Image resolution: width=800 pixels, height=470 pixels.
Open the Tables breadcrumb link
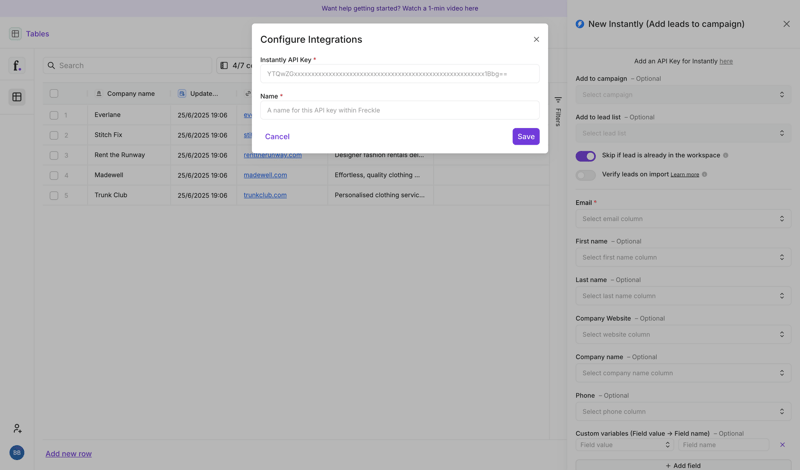coord(37,34)
